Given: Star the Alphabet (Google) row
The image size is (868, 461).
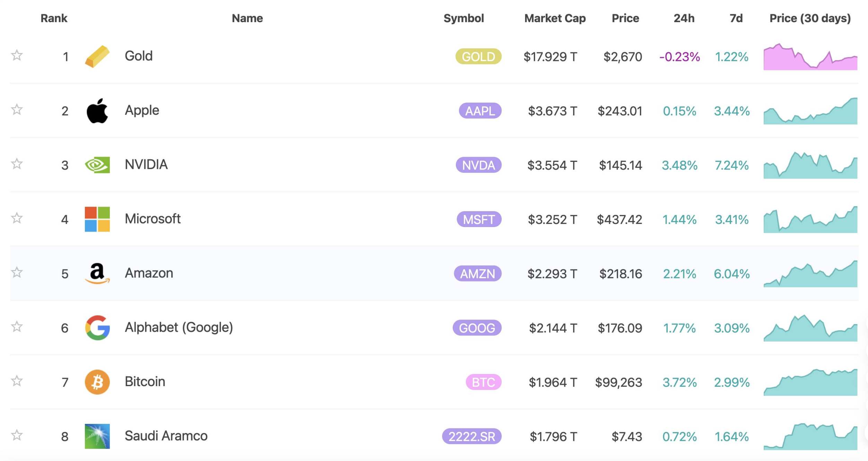Looking at the screenshot, I should coord(17,327).
